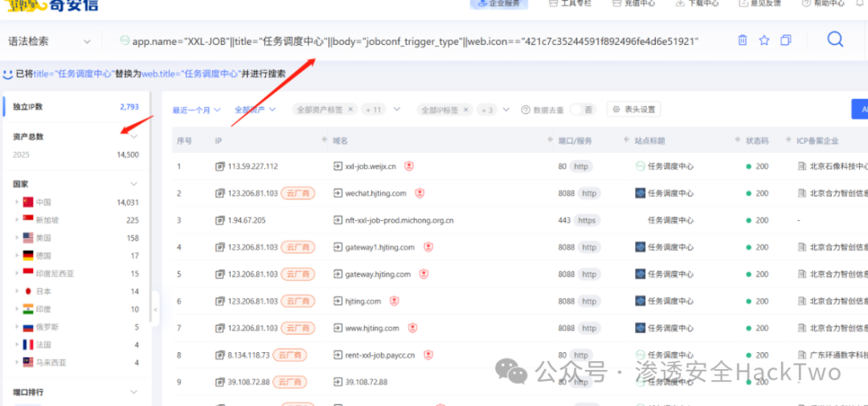Remove the 全部资产标签 tag with its x

(350, 109)
